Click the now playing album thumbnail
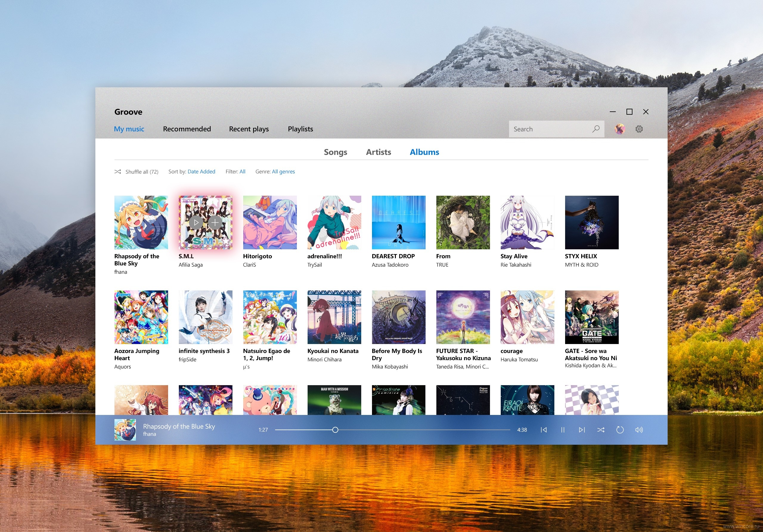Image resolution: width=763 pixels, height=532 pixels. [x=125, y=430]
